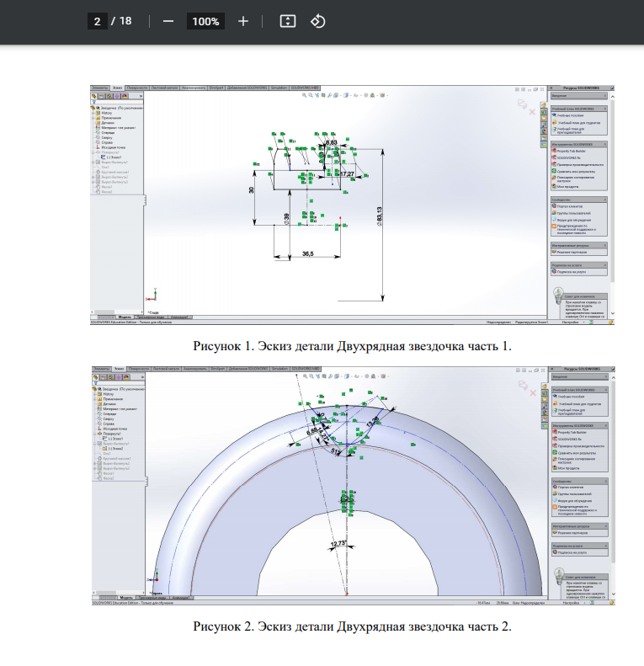This screenshot has height=666, width=644.
Task: Click 'Эскиз2' tree item in Figure 2 screenshot
Action: (115, 449)
